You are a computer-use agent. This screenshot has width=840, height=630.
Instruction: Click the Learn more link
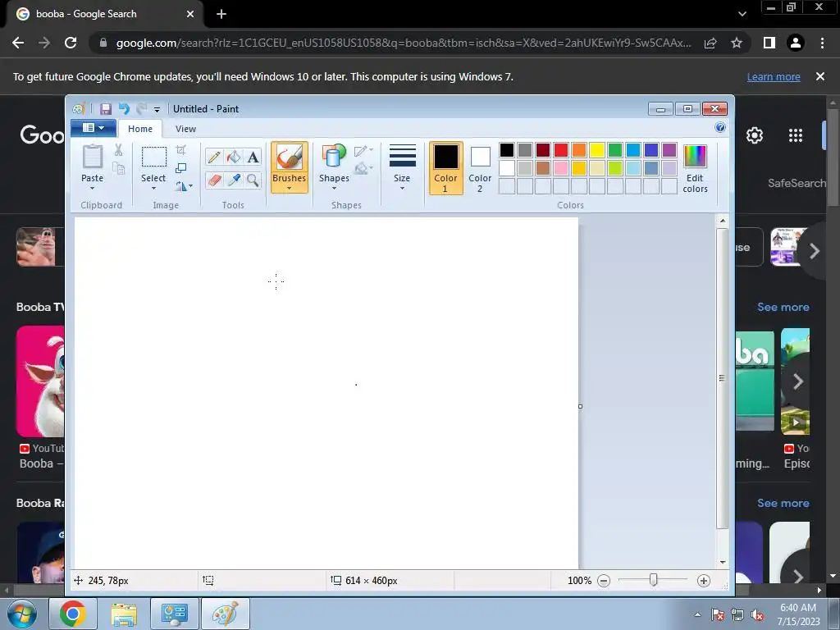click(774, 76)
